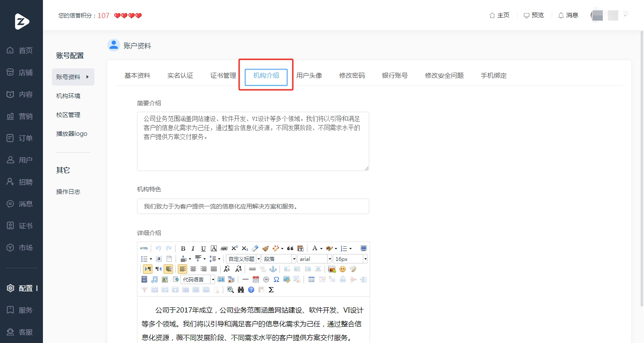Expand line spacing dropdown
Image resolution: width=644 pixels, height=343 pixels.
[x=219, y=259]
